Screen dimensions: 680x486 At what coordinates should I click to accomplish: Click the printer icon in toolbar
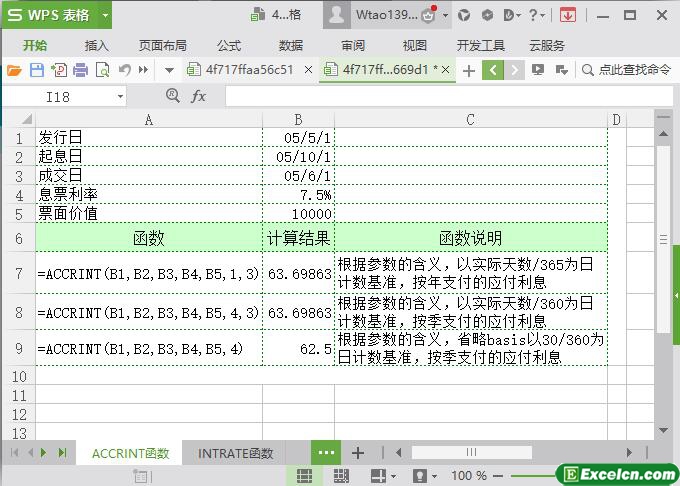(80, 70)
